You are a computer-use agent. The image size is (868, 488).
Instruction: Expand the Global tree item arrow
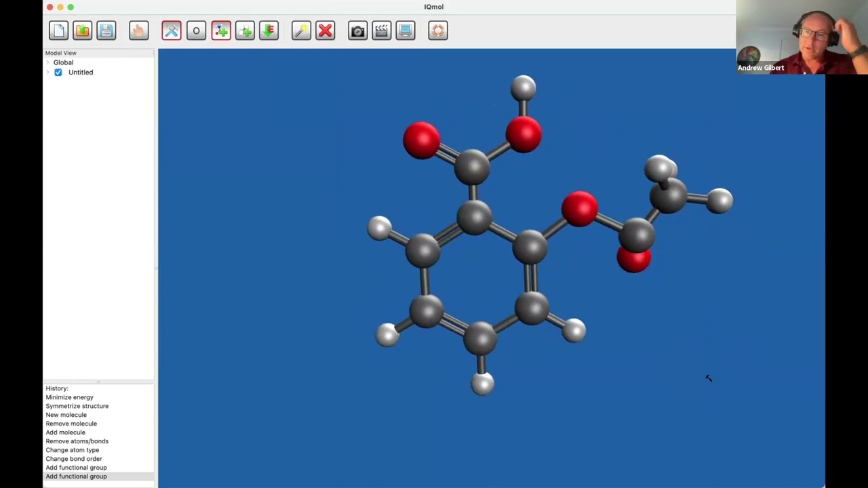(x=48, y=62)
